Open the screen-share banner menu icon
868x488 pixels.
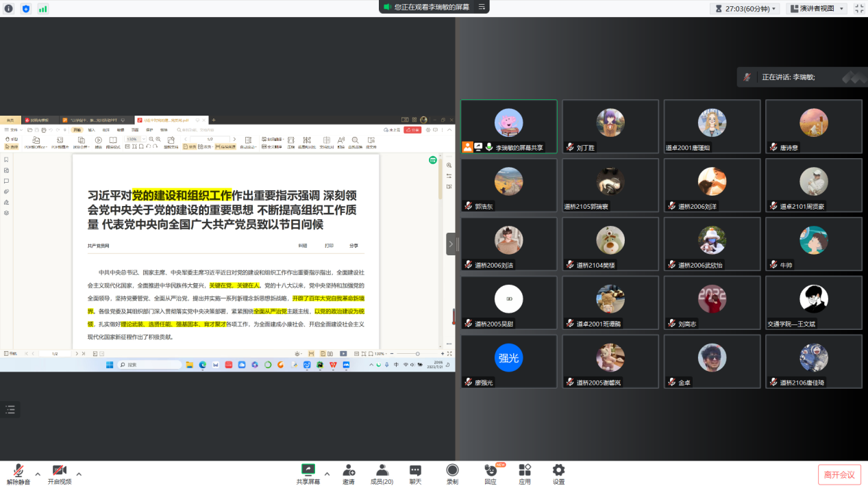pos(482,7)
